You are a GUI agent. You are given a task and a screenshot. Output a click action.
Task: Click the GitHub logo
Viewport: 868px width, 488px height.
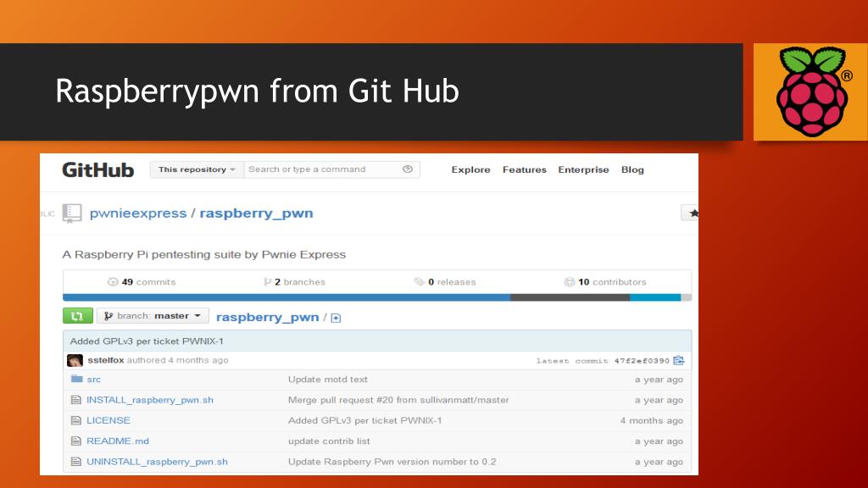(98, 169)
